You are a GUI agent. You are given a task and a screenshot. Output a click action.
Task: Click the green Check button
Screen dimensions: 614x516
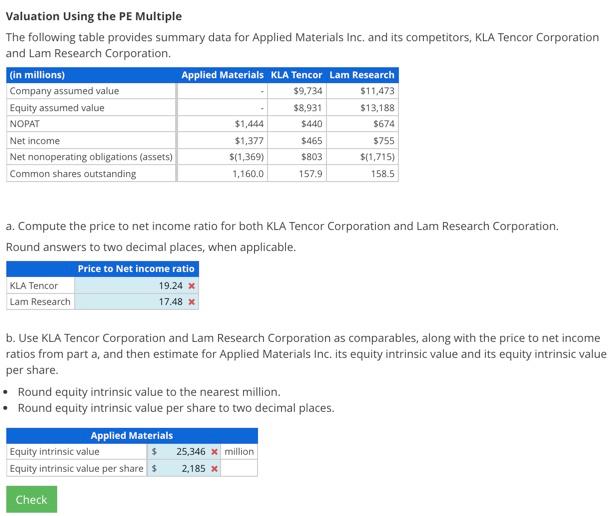[x=31, y=499]
